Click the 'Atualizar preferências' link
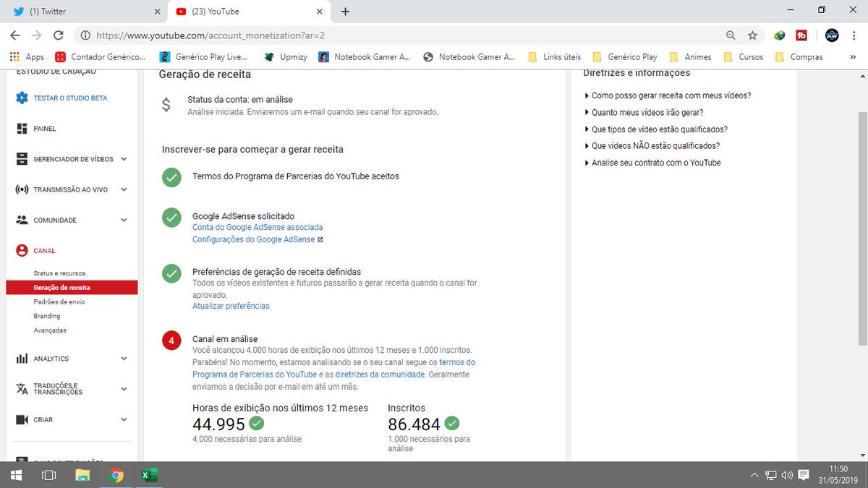This screenshot has height=488, width=868. (231, 306)
